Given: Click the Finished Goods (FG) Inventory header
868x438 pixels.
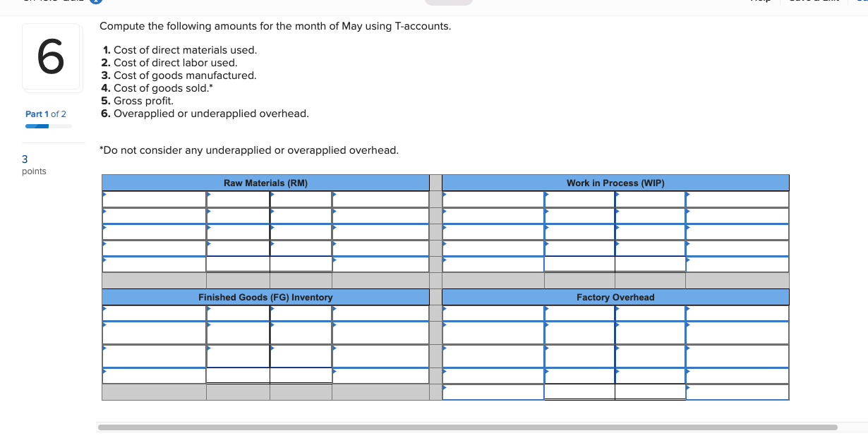Looking at the screenshot, I should pyautogui.click(x=265, y=297).
